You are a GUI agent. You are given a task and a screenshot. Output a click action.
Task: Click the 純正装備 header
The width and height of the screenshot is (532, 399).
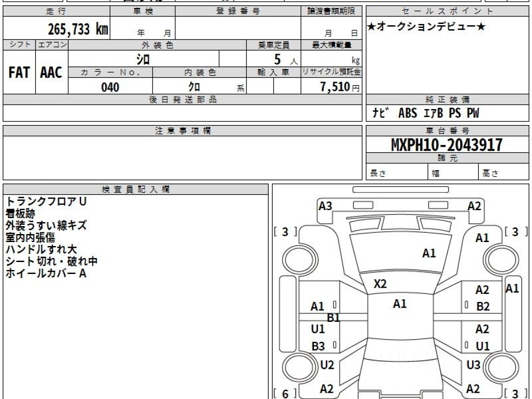[x=447, y=100]
